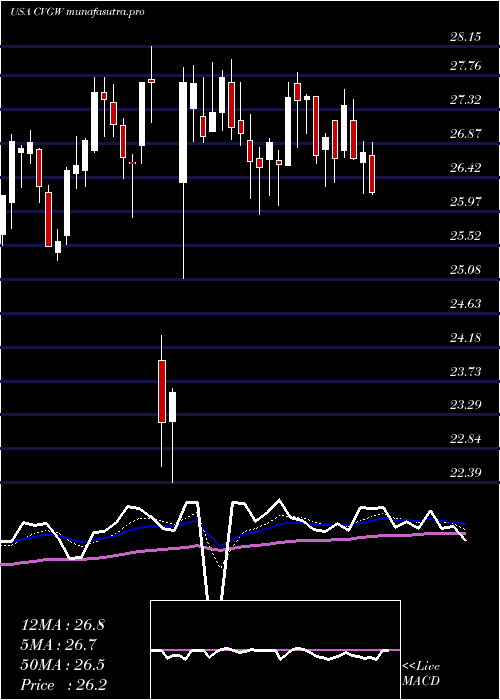
Task: Click the 23.29 price axis label
Action: (465, 406)
